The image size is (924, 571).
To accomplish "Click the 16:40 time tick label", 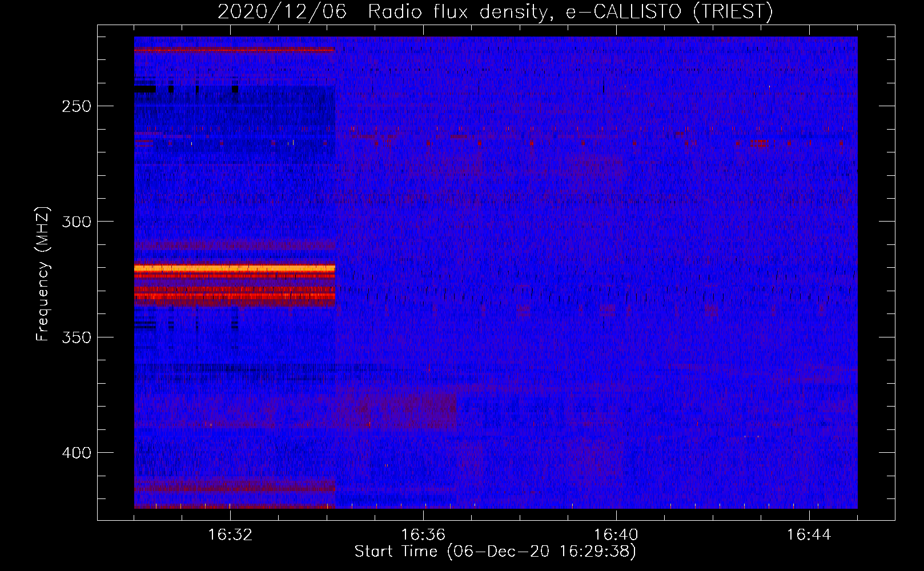I will tap(616, 535).
